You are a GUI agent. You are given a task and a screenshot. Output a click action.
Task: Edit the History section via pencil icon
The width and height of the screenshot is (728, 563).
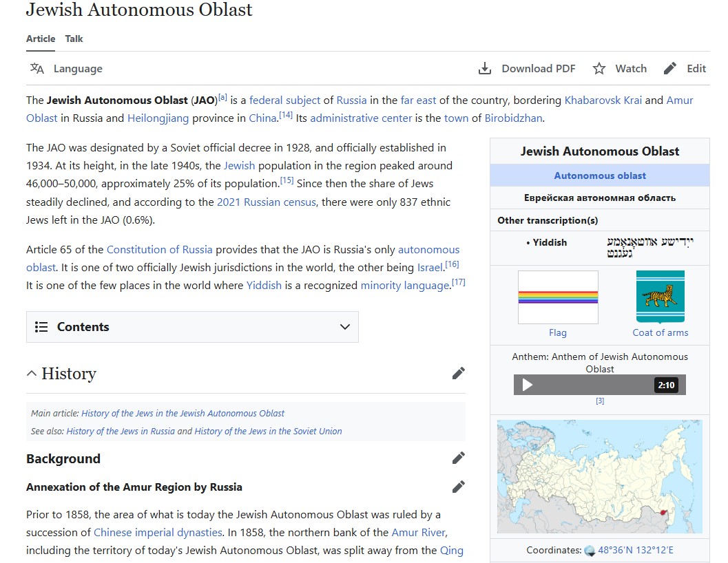click(458, 374)
